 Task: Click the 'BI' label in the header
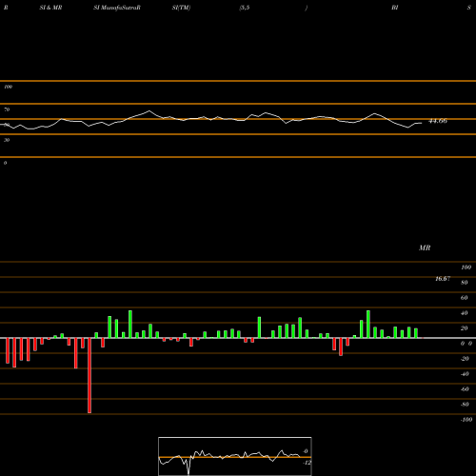[395, 8]
